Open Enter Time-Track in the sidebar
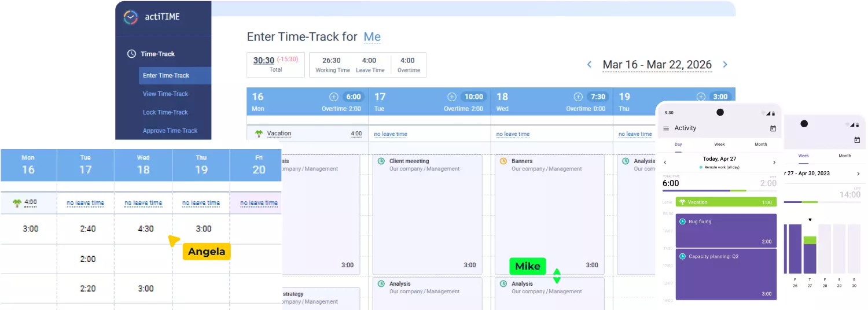Image resolution: width=868 pixels, height=310 pixels. [x=175, y=76]
